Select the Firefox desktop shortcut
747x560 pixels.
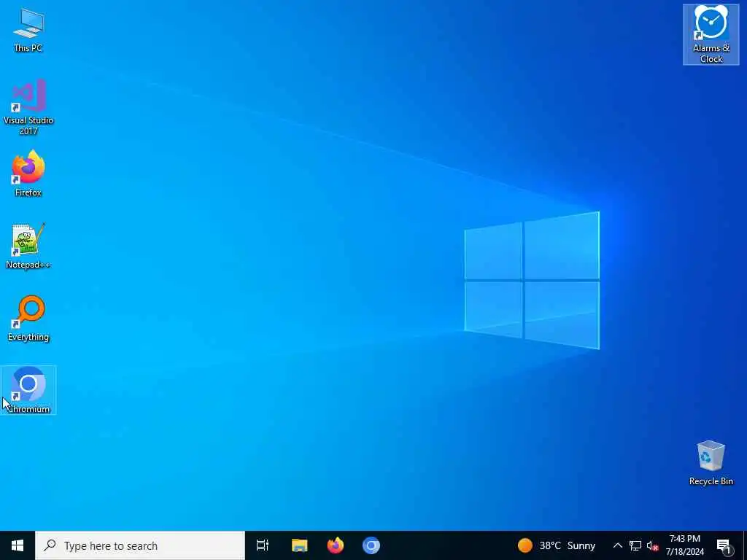coord(28,174)
